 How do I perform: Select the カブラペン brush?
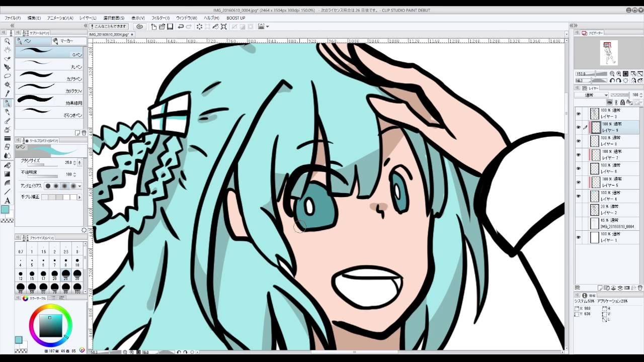pos(50,76)
